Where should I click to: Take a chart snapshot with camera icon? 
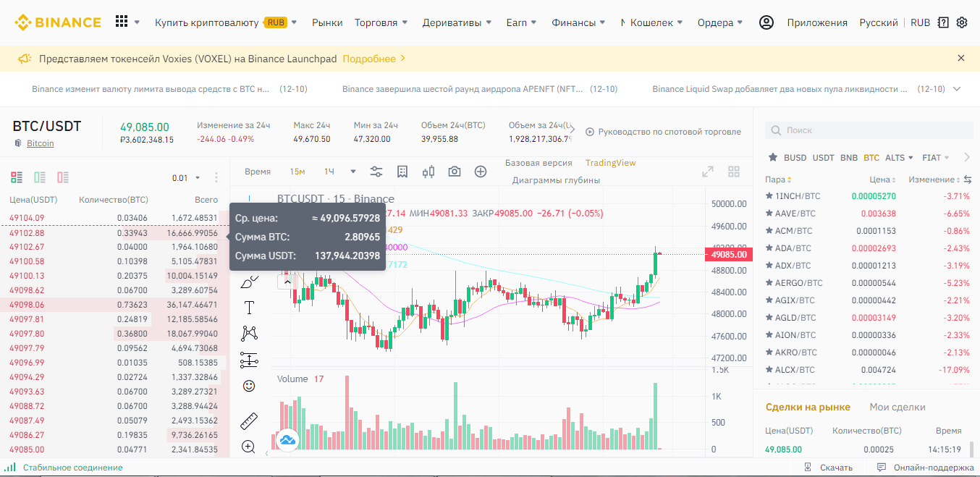[455, 172]
